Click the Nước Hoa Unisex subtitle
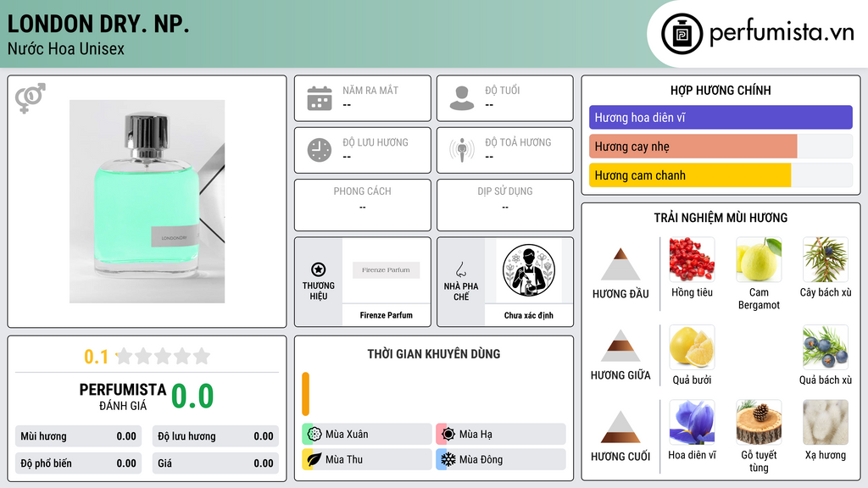The image size is (868, 488). (66, 48)
